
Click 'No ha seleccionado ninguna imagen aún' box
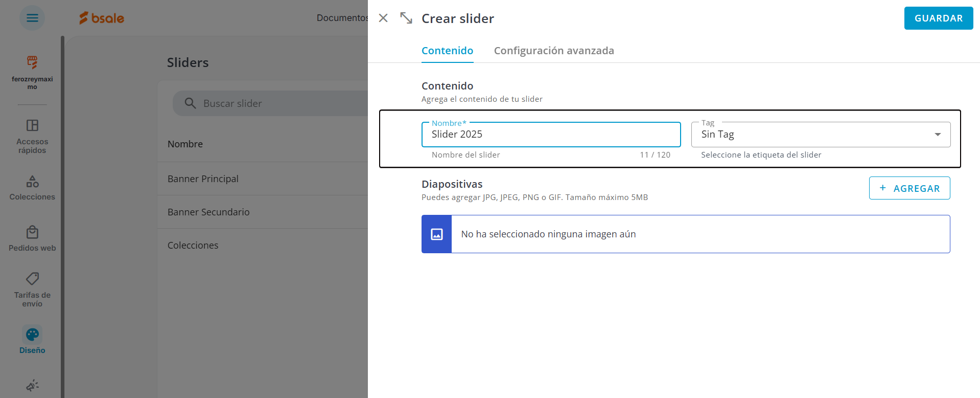[x=686, y=234]
